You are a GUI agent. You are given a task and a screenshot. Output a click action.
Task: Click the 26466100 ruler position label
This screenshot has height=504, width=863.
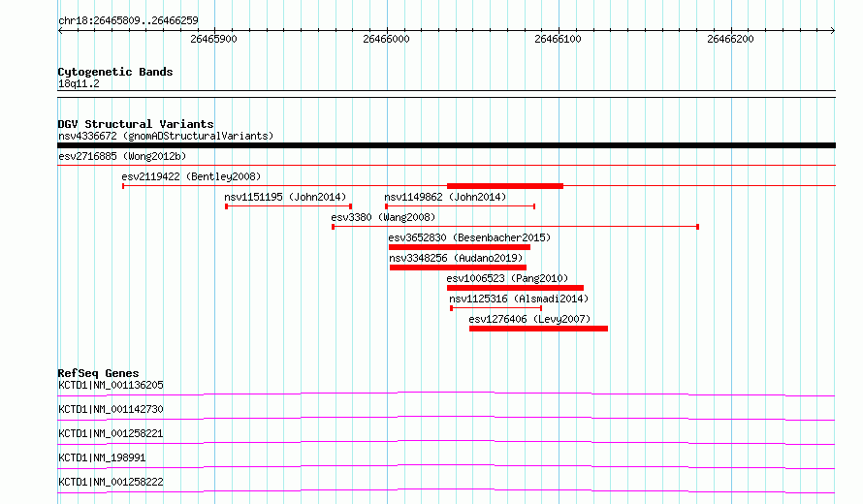coord(559,39)
